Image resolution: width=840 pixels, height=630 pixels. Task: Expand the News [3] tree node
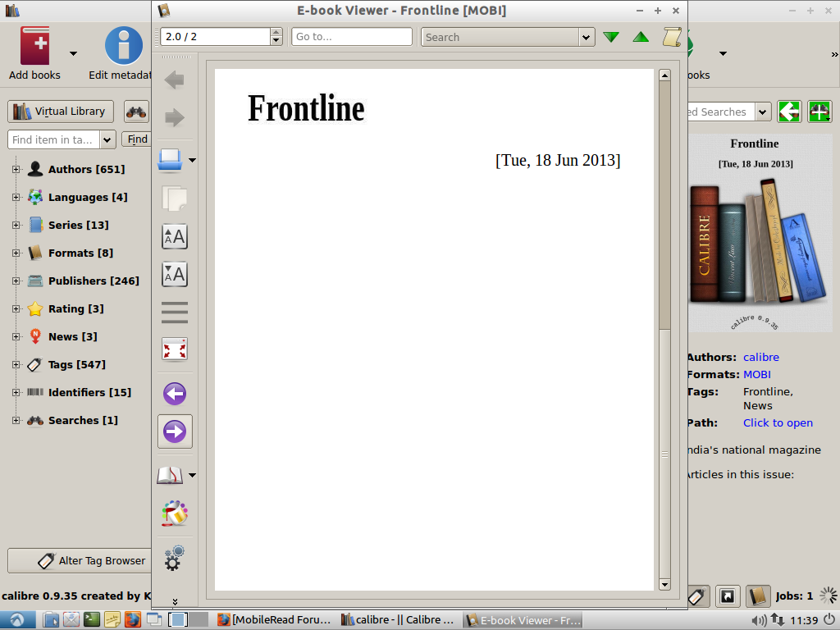pos(16,336)
